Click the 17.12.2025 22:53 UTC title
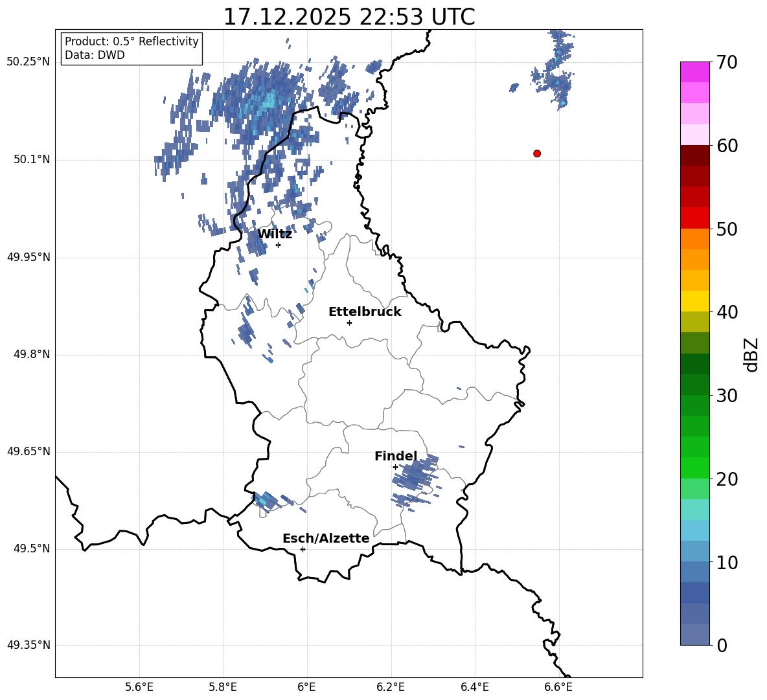 (x=349, y=17)
